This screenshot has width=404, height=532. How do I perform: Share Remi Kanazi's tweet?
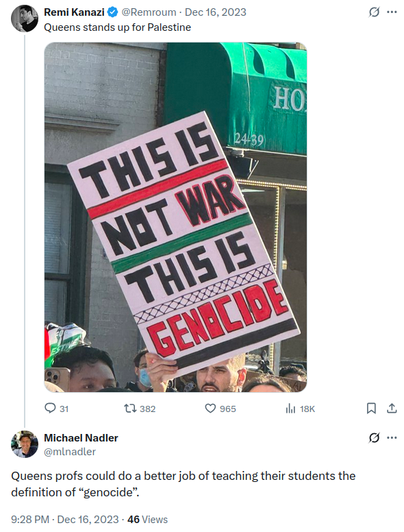tap(392, 408)
